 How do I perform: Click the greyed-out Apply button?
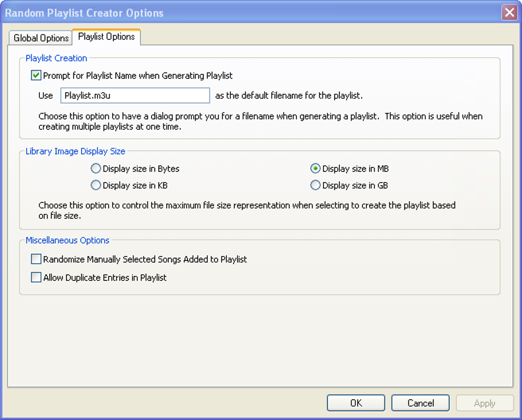[x=484, y=403]
